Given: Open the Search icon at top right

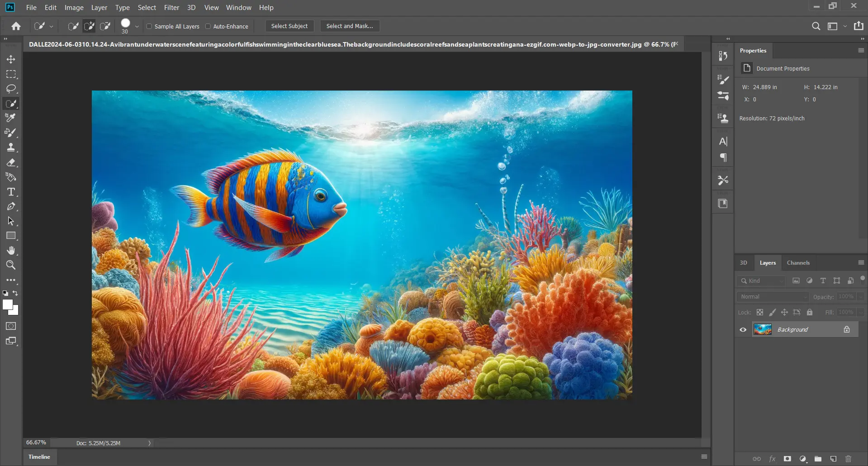Looking at the screenshot, I should pyautogui.click(x=816, y=26).
